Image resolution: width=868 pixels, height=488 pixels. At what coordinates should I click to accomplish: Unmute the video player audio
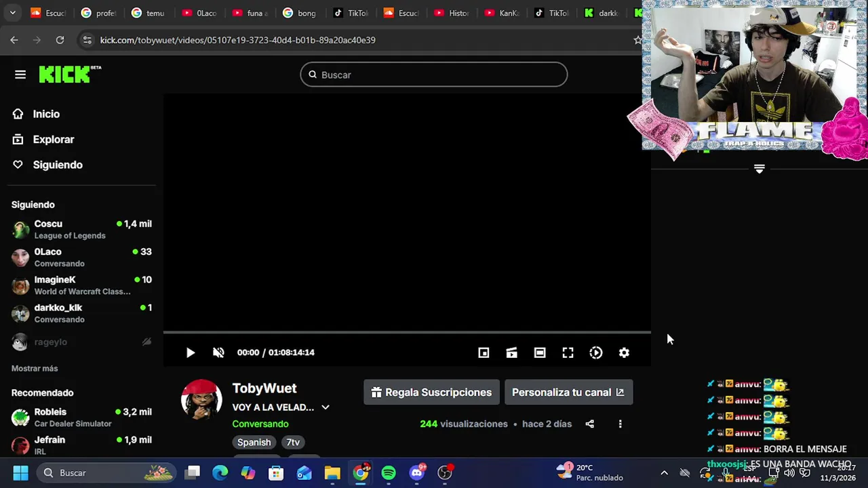coord(218,352)
